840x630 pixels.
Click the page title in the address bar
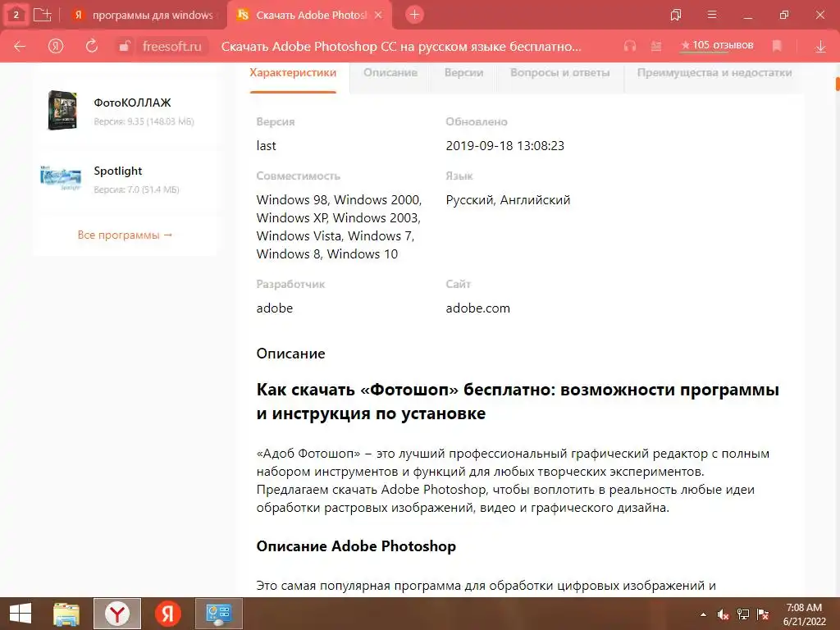[x=400, y=47]
